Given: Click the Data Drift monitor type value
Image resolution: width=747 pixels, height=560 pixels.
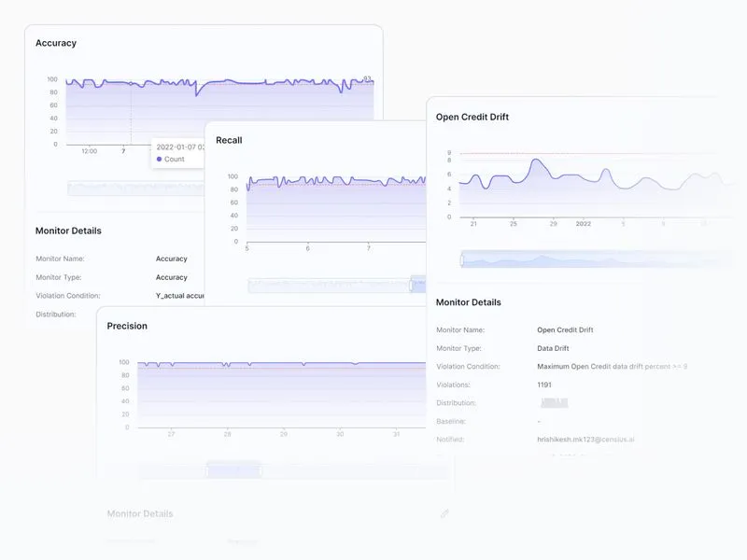Looking at the screenshot, I should tap(553, 348).
